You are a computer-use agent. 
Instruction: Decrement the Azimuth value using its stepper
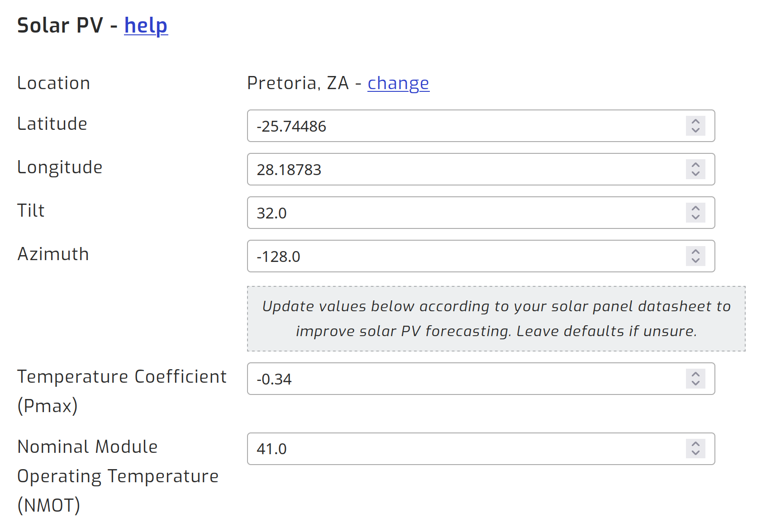[x=695, y=261]
